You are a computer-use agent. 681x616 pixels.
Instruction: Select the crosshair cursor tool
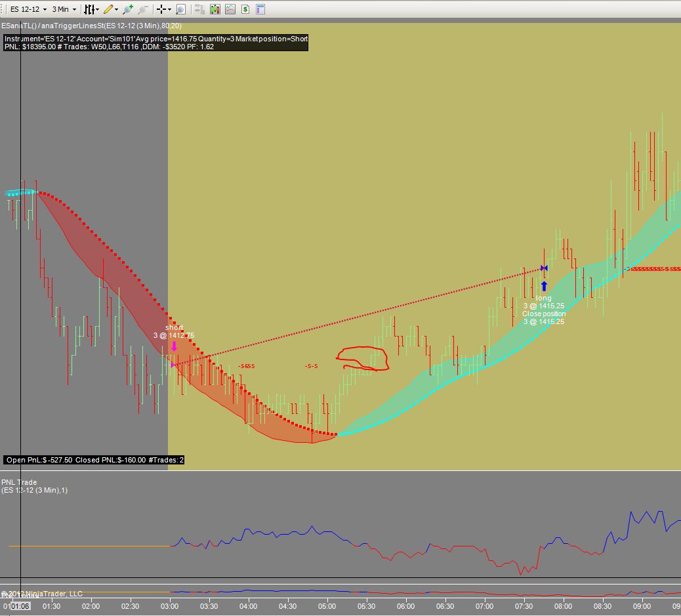coord(161,9)
